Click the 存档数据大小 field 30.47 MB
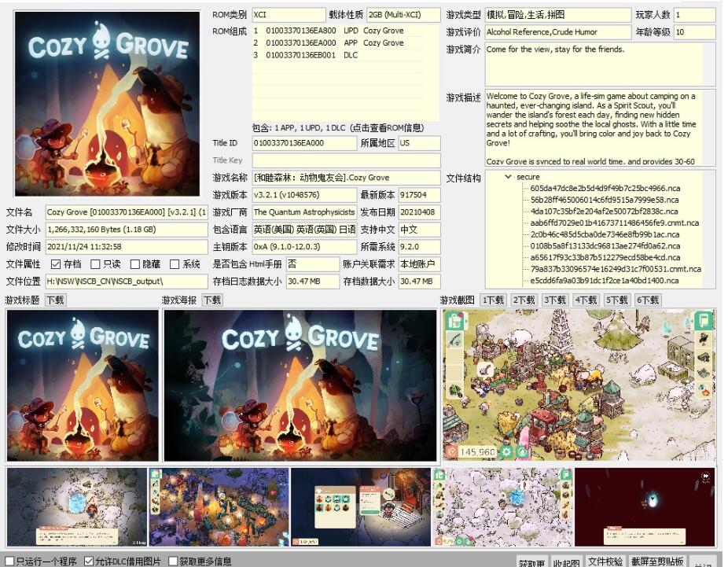 [419, 282]
